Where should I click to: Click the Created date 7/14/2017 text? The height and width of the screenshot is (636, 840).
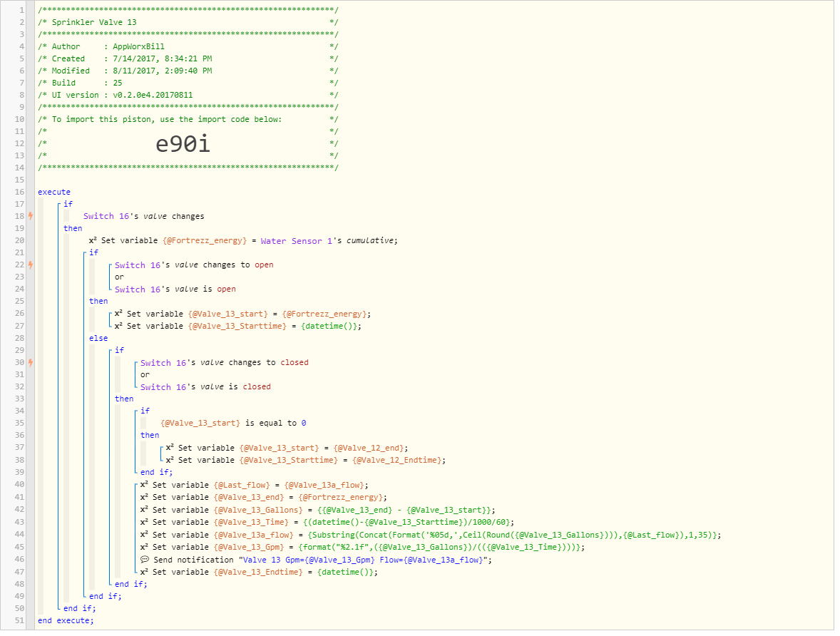click(163, 58)
